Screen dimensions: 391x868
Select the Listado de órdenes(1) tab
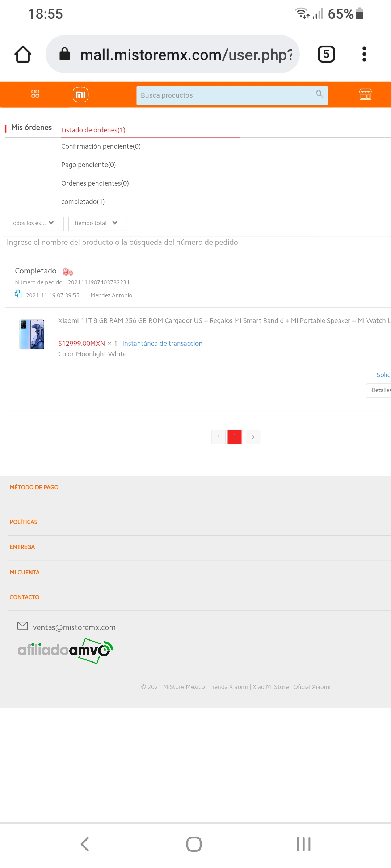(x=93, y=130)
